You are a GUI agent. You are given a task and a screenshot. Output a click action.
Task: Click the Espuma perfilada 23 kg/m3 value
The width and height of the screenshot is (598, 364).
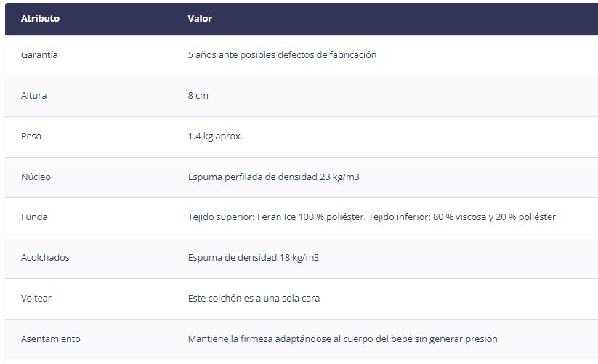click(273, 177)
